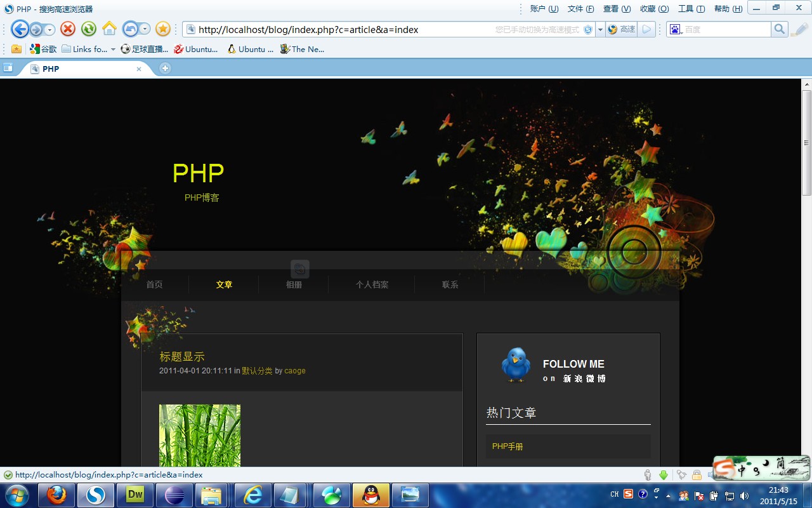812x508 pixels.
Task: Expand the undo-close dropdown arrow
Action: pyautogui.click(x=145, y=29)
